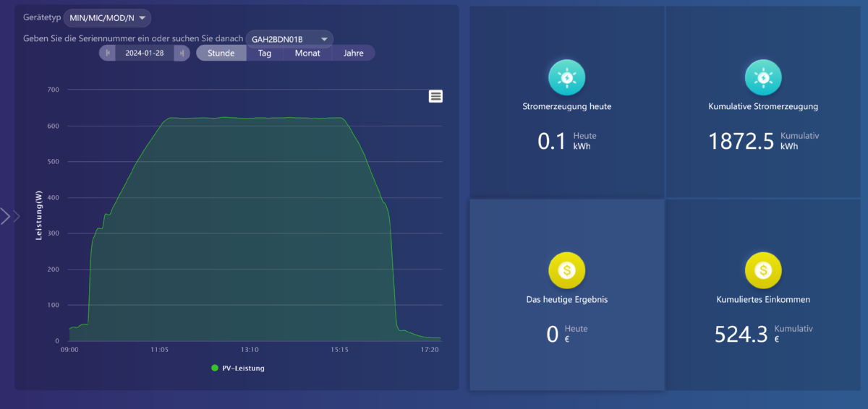This screenshot has width=868, height=409.
Task: Select the Kumuliertes Einkommen 524.3 value
Action: (741, 334)
